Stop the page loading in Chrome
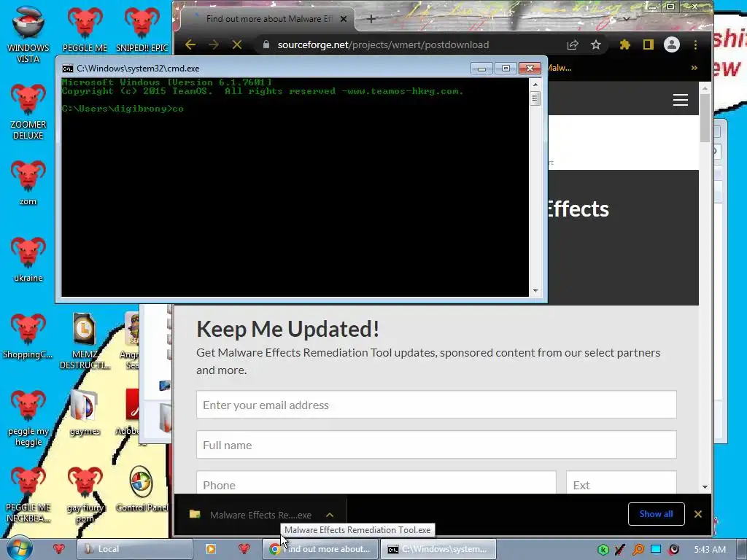Screen dimensions: 747x560 pyautogui.click(x=237, y=44)
